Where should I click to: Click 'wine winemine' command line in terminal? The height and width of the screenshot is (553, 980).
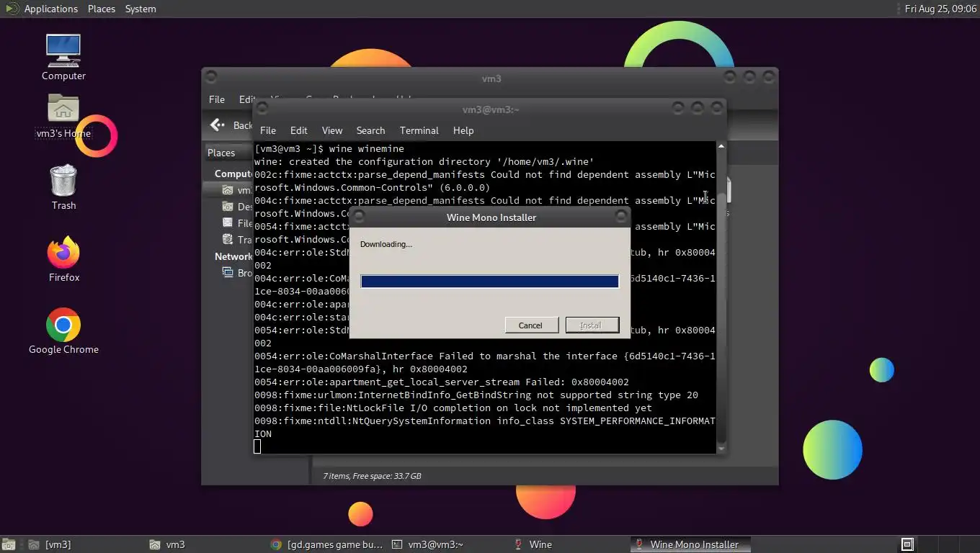pos(366,148)
